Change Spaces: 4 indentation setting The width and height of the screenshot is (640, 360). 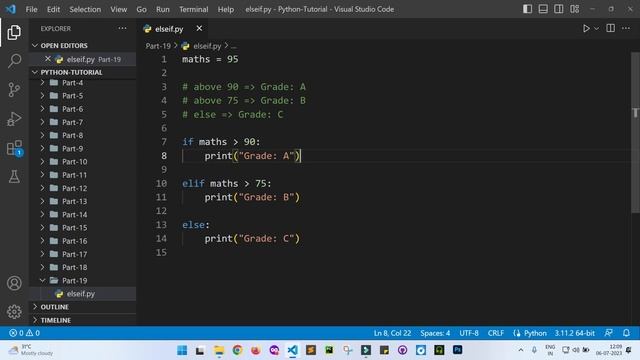pos(435,333)
